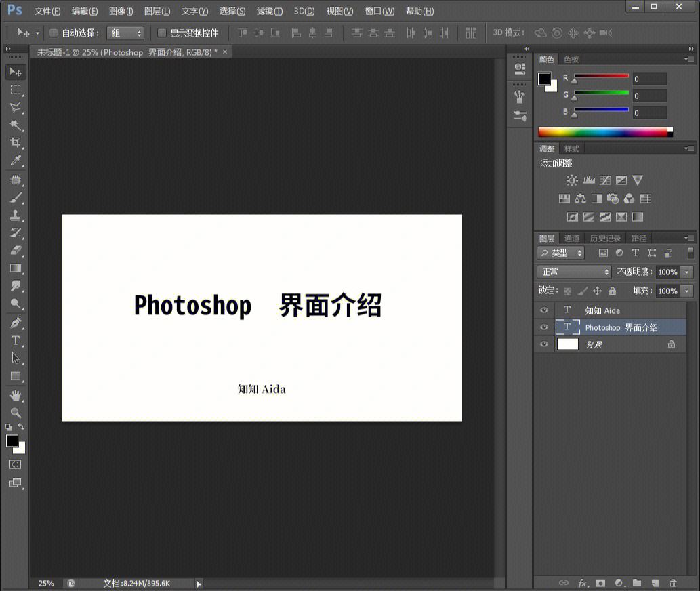Pick the Magic Wand tool

point(16,125)
